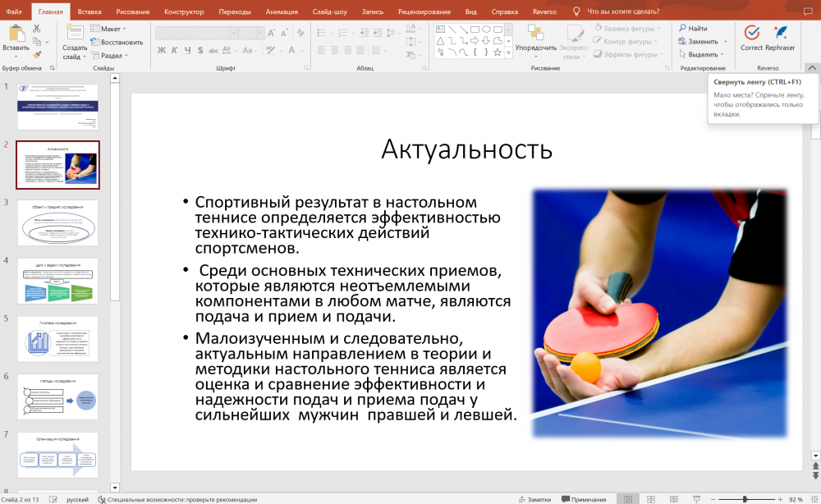
Task: Click zoom in plus button
Action: [780, 499]
